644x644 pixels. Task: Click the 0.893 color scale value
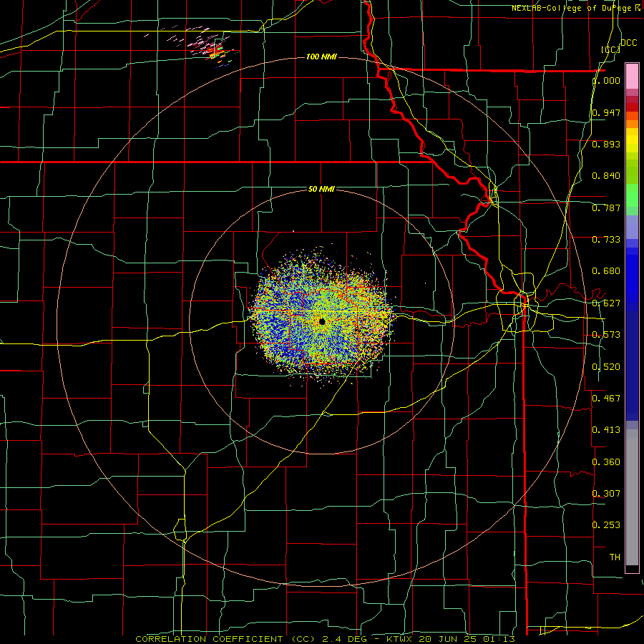606,144
